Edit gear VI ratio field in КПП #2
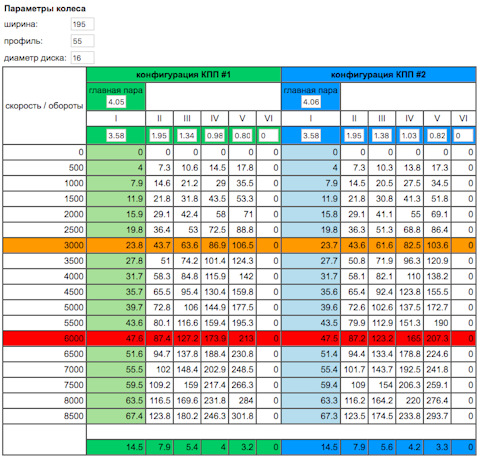This screenshot has width=480, height=461. pyautogui.click(x=463, y=136)
